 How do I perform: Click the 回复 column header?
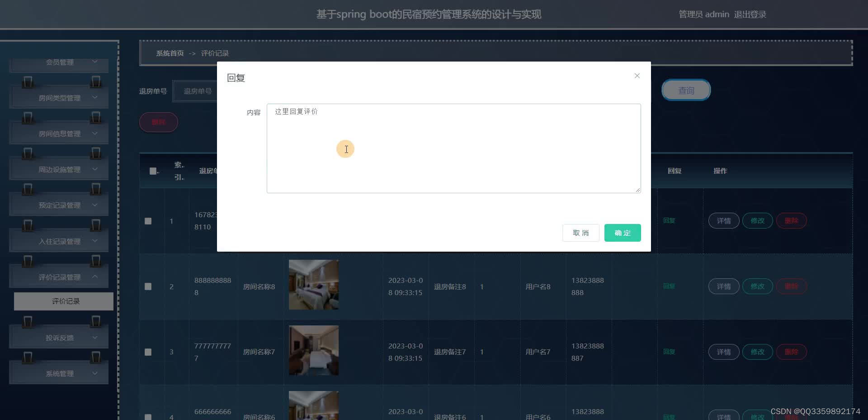pyautogui.click(x=675, y=171)
